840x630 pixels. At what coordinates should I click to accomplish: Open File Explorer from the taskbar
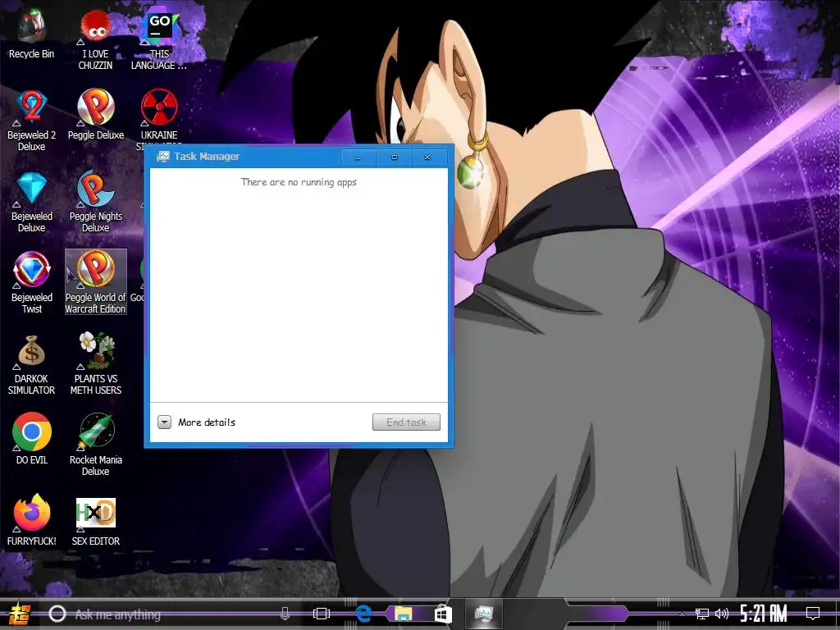(403, 614)
